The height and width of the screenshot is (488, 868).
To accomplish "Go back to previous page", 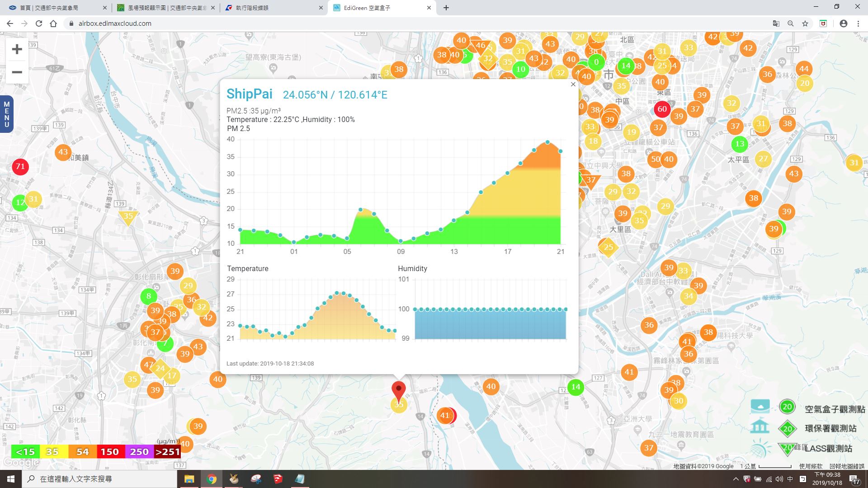I will (x=10, y=23).
